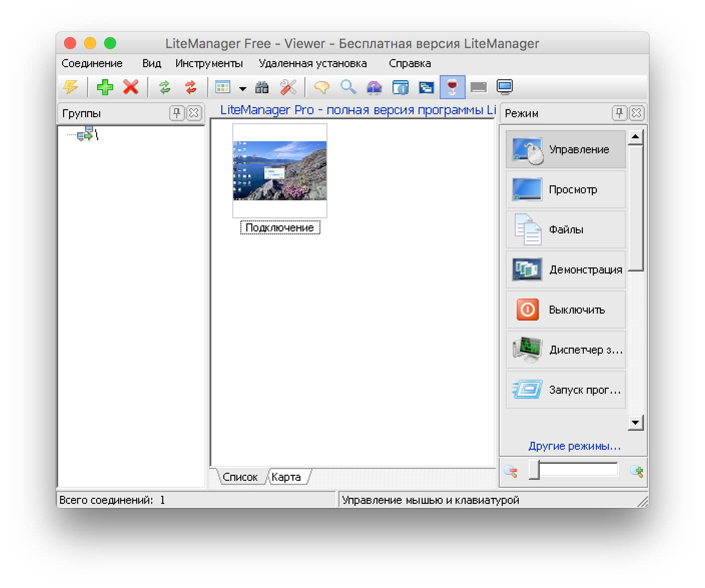
Task: Open the Вид menu
Action: (152, 64)
